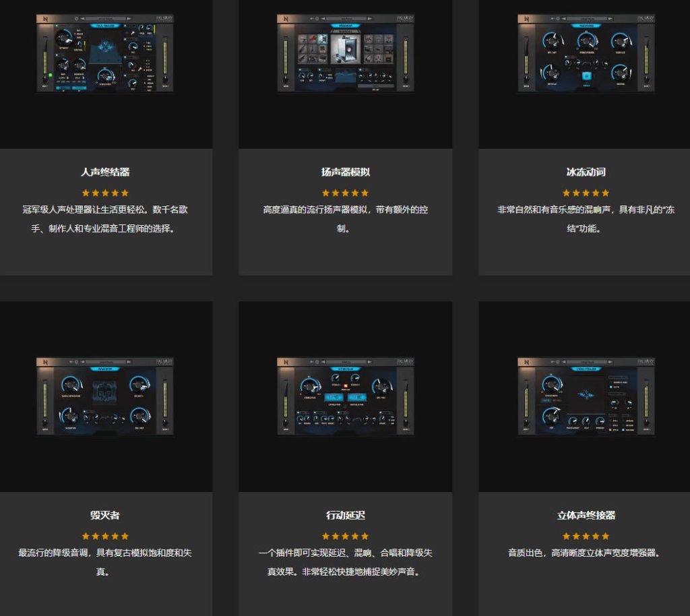Image resolution: width=690 pixels, height=616 pixels.
Task: Toggle the sync button between delay displays on 行动延迟
Action: (x=345, y=406)
